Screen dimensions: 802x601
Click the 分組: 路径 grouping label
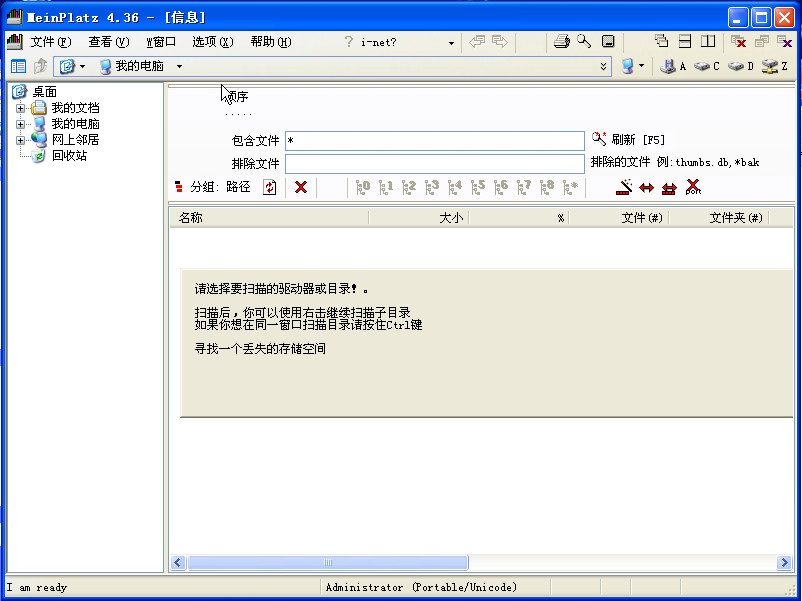click(x=220, y=187)
